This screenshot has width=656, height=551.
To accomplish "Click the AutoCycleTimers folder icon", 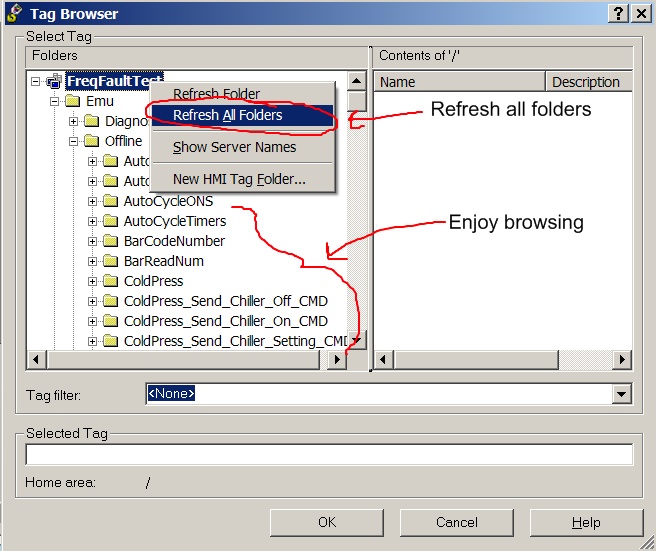I will click(110, 221).
